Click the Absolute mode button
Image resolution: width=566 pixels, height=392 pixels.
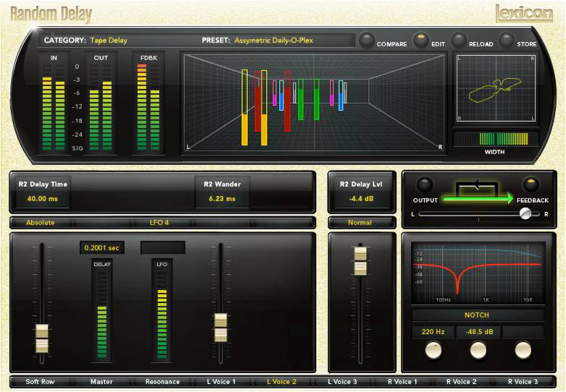[40, 223]
